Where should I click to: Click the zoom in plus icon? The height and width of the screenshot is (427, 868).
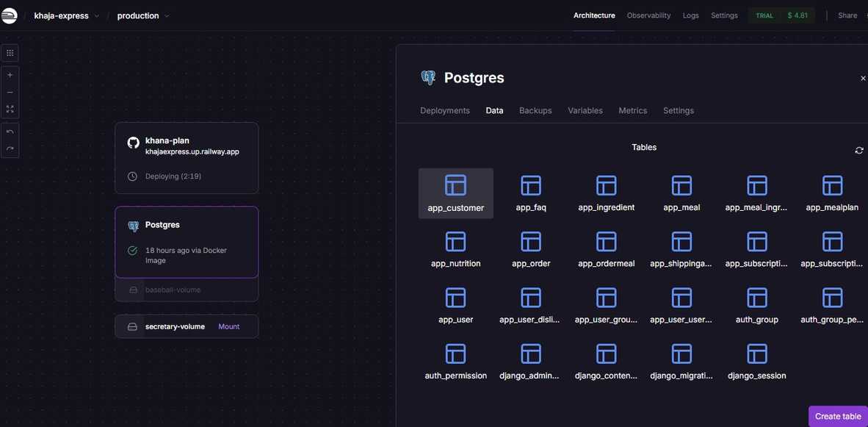click(10, 75)
